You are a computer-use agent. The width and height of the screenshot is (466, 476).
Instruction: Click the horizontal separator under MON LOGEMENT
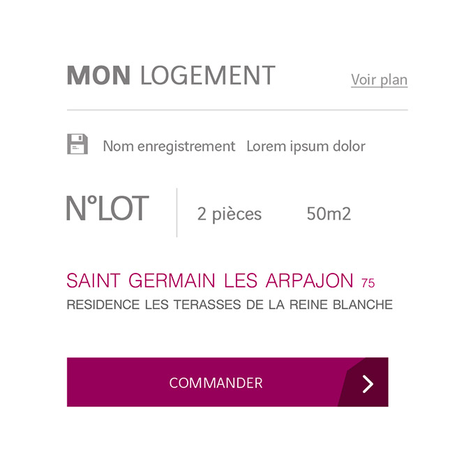point(237,110)
